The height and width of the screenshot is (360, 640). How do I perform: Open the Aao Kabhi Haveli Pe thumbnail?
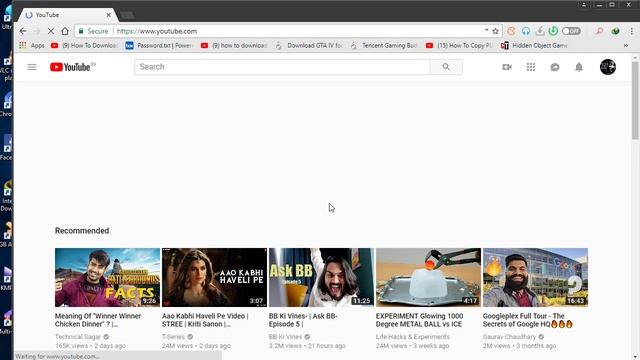(214, 277)
